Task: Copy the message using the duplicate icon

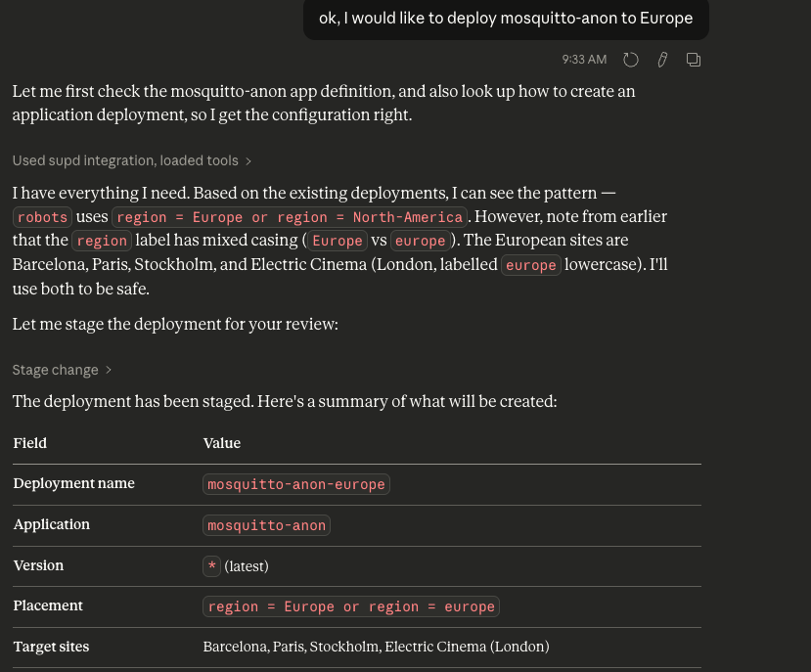Action: tap(694, 60)
